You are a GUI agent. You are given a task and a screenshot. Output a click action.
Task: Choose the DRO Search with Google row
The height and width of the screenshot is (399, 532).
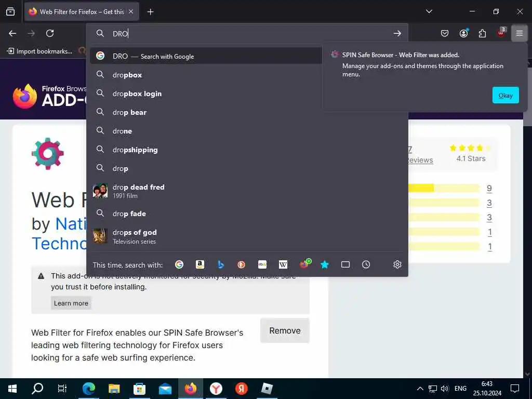[206, 56]
